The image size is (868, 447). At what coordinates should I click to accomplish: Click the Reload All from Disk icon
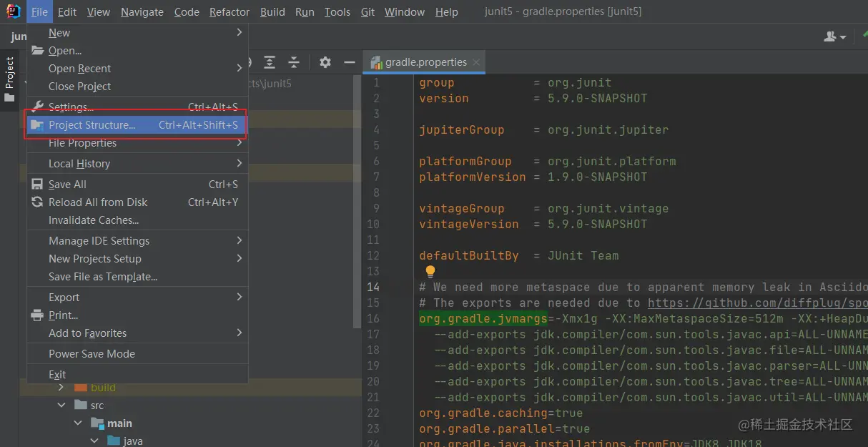[37, 202]
